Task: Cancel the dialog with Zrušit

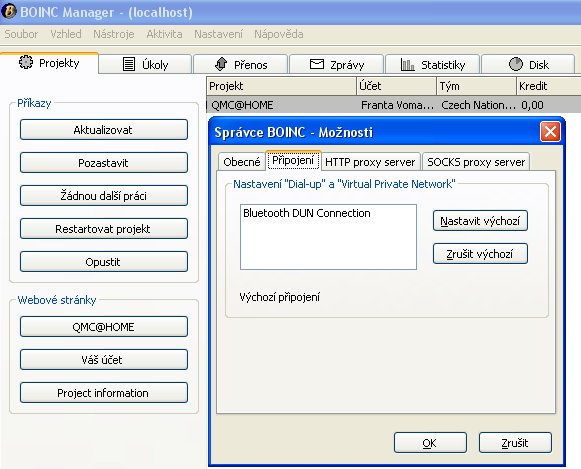Action: coord(515,443)
